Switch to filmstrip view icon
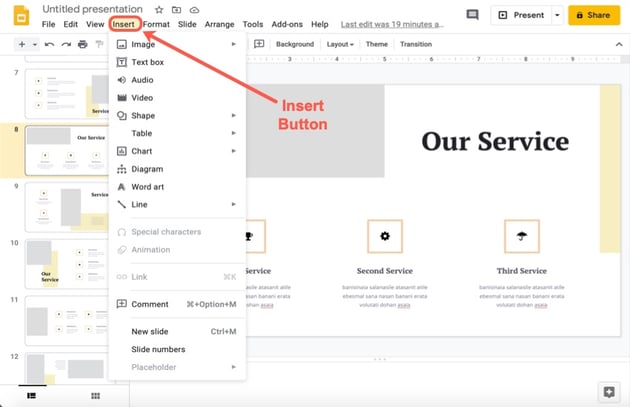Image resolution: width=630 pixels, height=407 pixels. click(31, 396)
